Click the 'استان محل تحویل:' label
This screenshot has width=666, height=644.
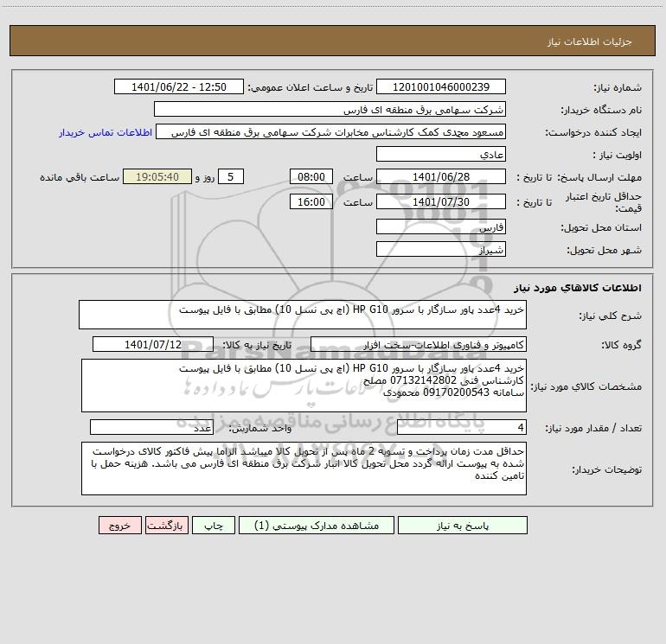coord(601,227)
